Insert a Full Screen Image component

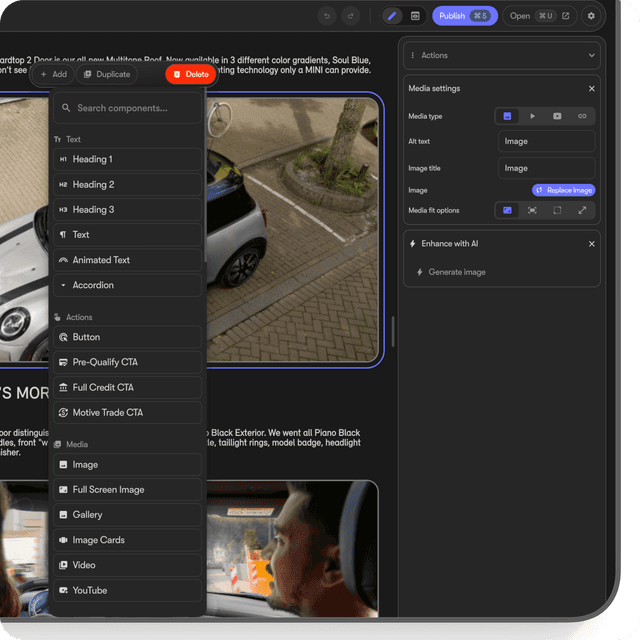point(127,490)
